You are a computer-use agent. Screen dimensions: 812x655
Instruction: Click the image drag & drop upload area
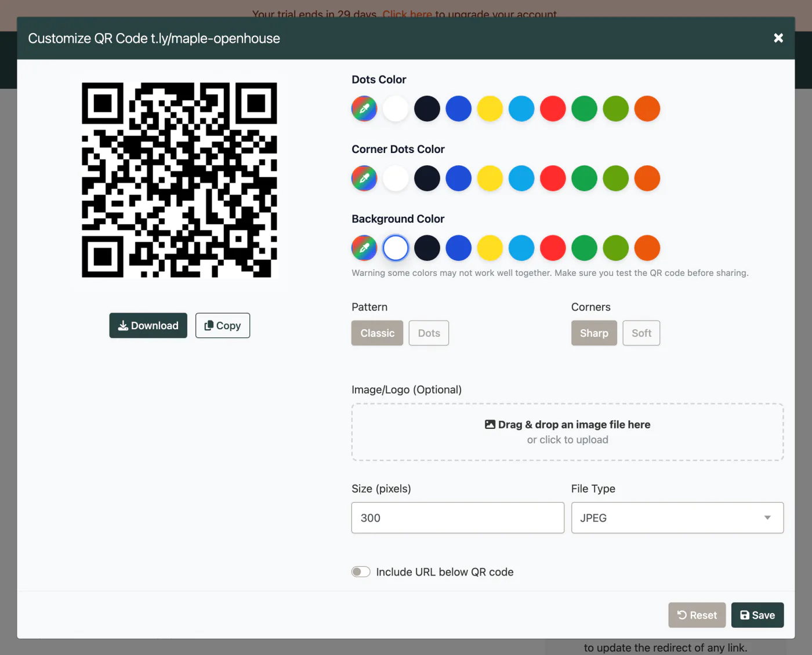coord(567,432)
